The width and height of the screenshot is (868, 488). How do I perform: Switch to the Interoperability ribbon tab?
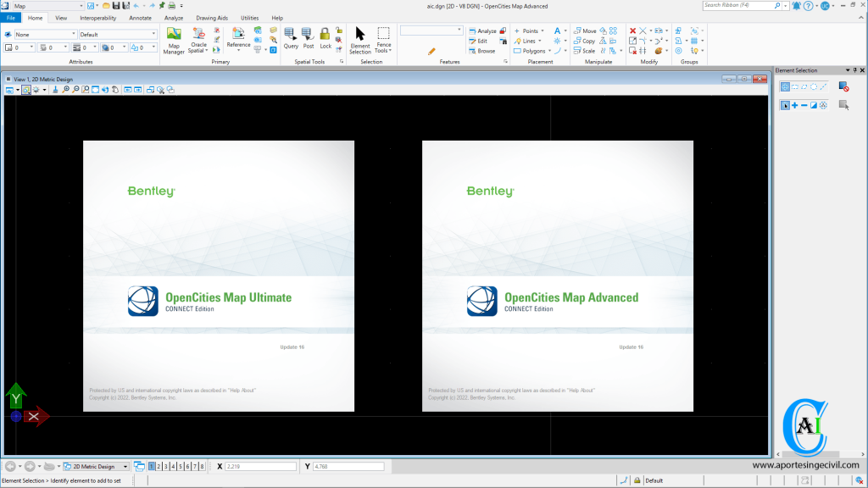[x=98, y=18]
